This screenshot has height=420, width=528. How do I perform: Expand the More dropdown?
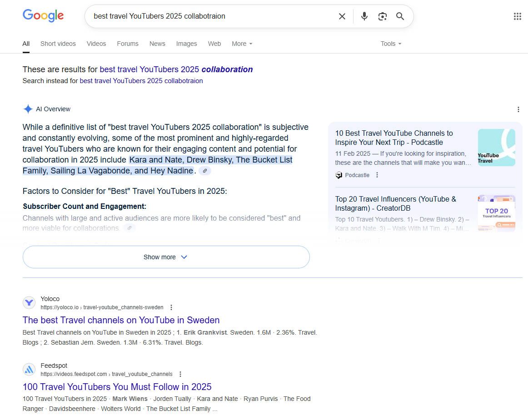tap(242, 44)
